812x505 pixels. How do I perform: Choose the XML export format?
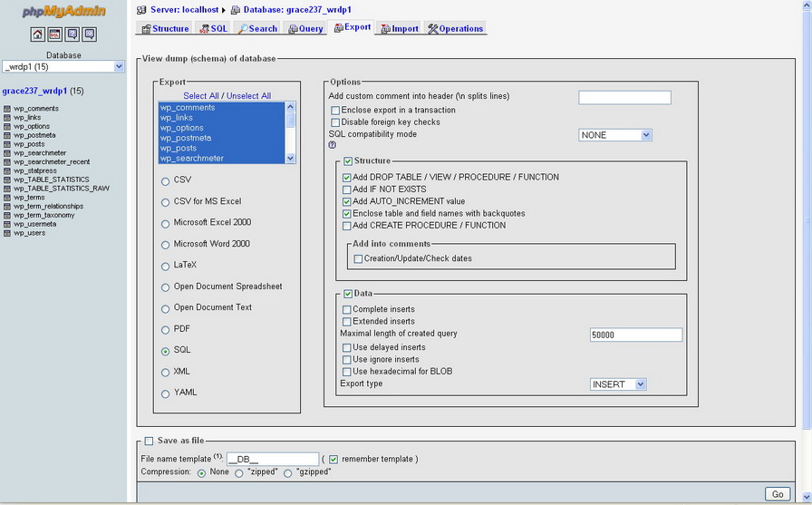click(165, 373)
